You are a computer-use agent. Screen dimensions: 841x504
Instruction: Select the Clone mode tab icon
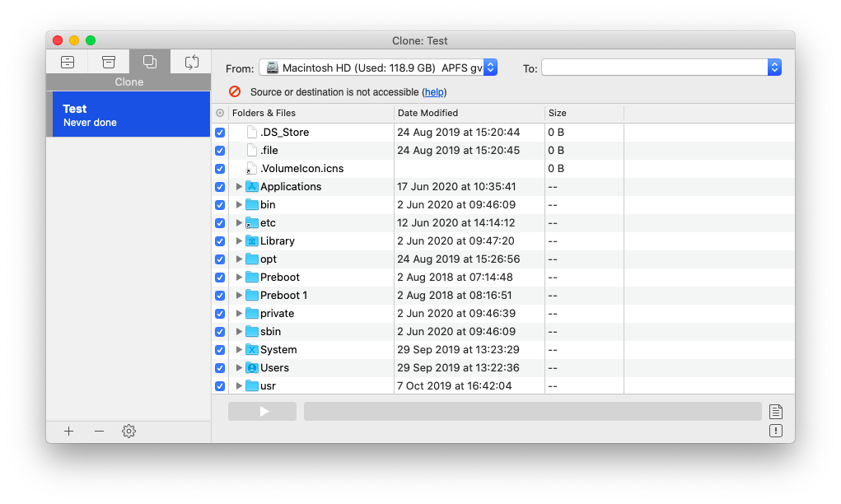coord(150,63)
